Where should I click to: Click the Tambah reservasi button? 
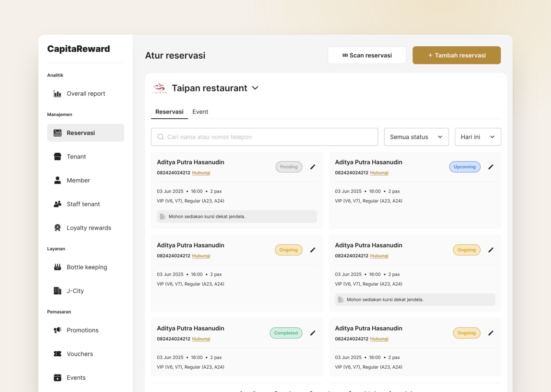click(x=456, y=55)
